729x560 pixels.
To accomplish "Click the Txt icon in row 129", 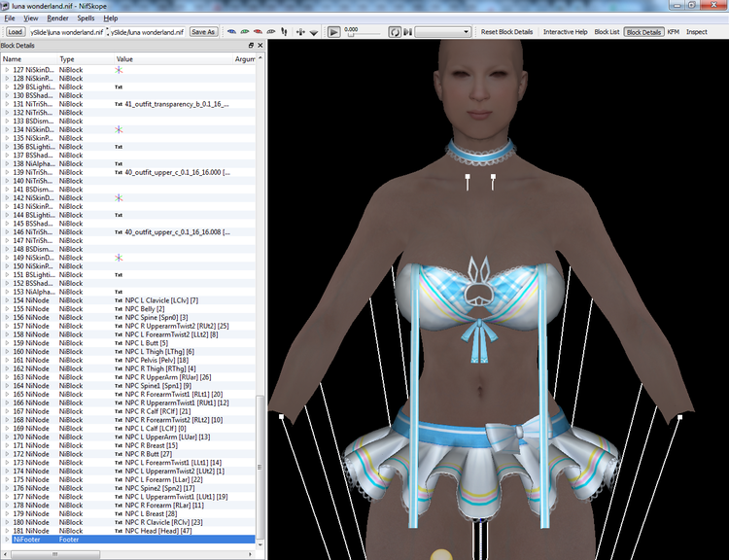I will (x=119, y=87).
